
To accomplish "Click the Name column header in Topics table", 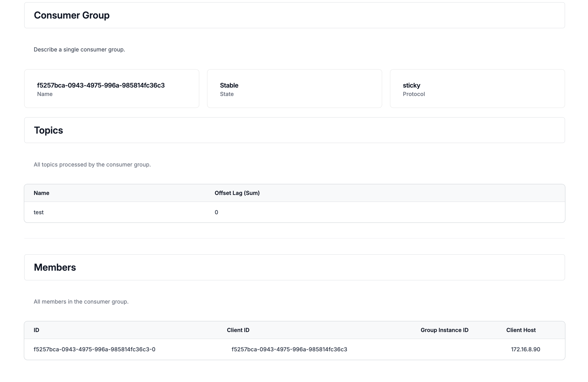I will 41,193.
